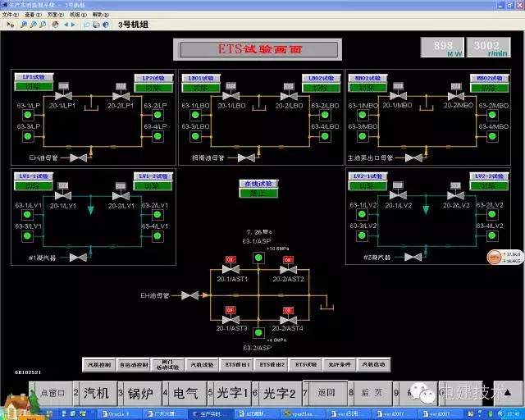Open the 查看 menu
The width and height of the screenshot is (525, 420).
pyautogui.click(x=30, y=15)
